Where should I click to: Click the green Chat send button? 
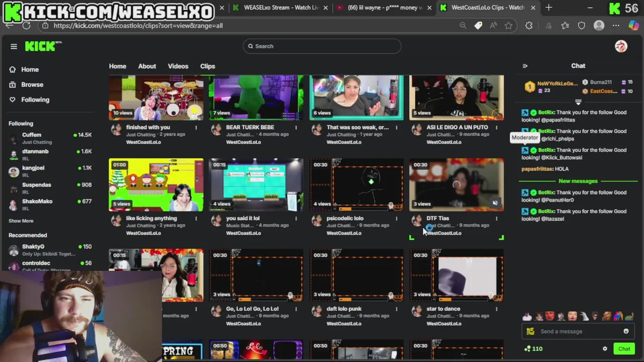click(x=624, y=349)
